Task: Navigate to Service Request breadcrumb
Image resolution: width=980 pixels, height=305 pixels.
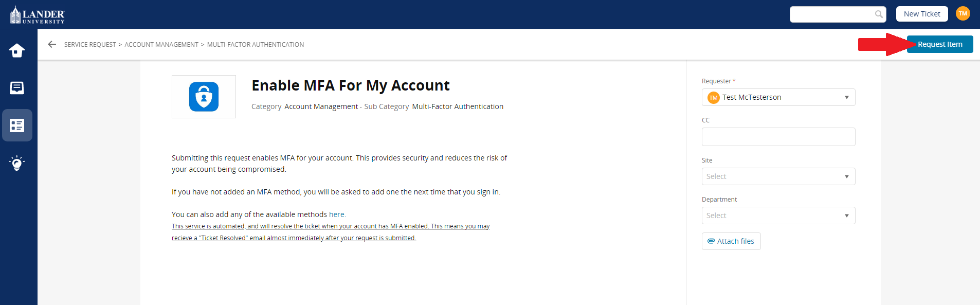Action: tap(90, 45)
